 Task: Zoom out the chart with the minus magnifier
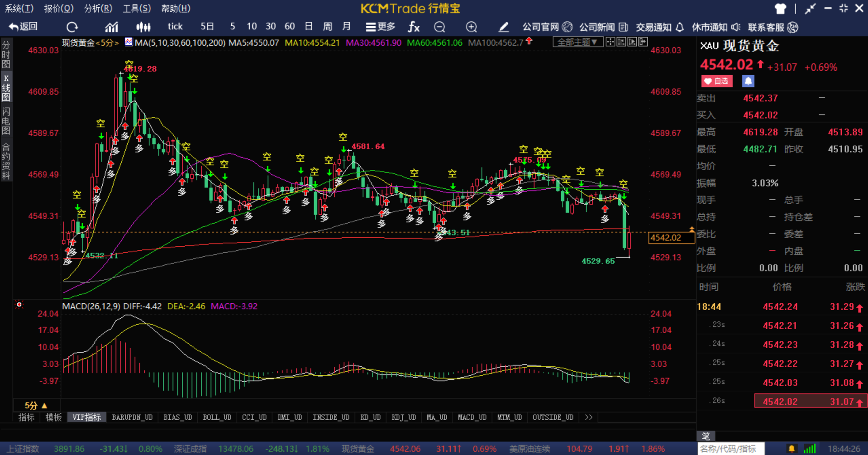(x=439, y=27)
